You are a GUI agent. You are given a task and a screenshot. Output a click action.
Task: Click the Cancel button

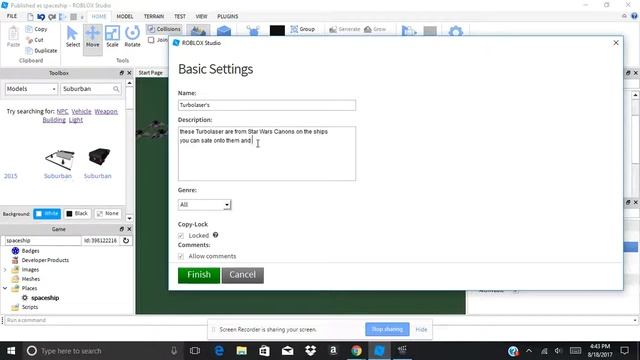242,275
